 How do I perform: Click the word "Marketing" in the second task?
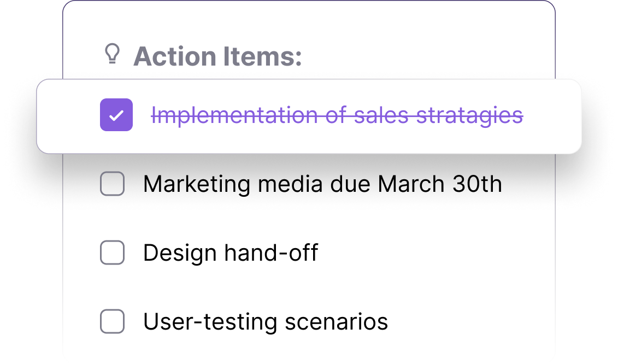point(197,185)
